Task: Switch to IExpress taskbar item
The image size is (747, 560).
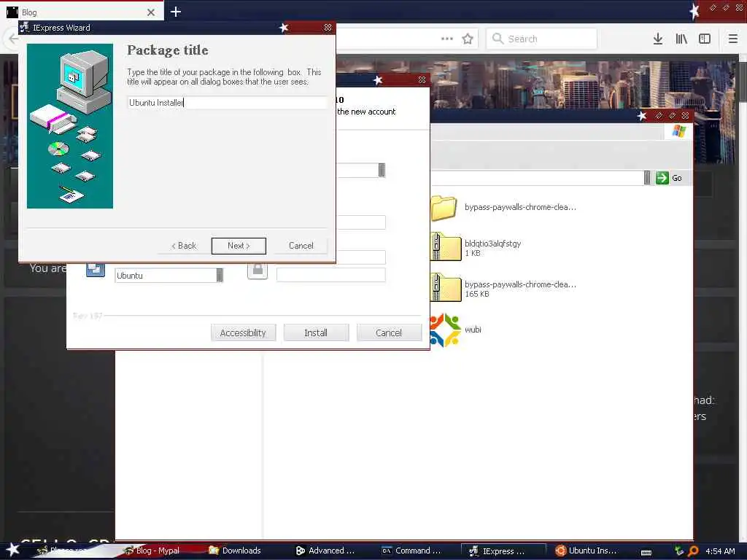Action: [503, 551]
